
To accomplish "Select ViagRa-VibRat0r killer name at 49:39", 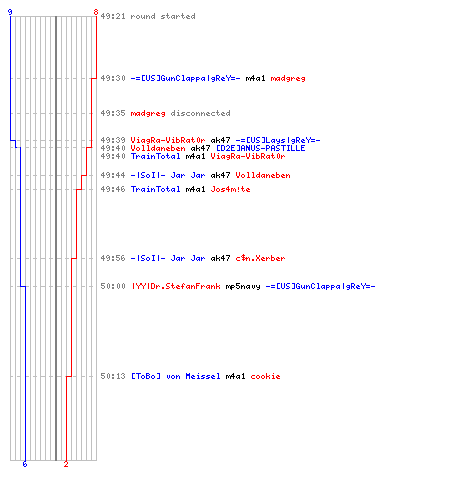I will click(168, 140).
